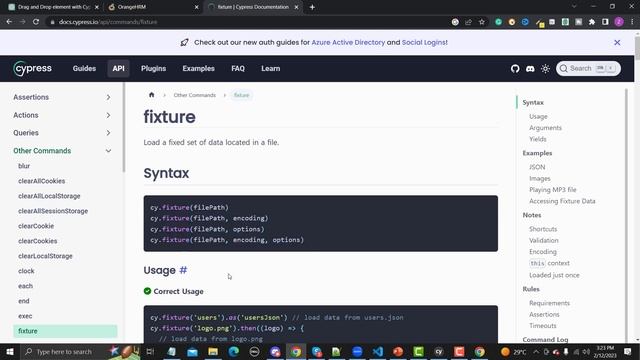Screen dimensions: 640x360
Task: Open the clearAllCookies command page
Action: click(x=42, y=181)
